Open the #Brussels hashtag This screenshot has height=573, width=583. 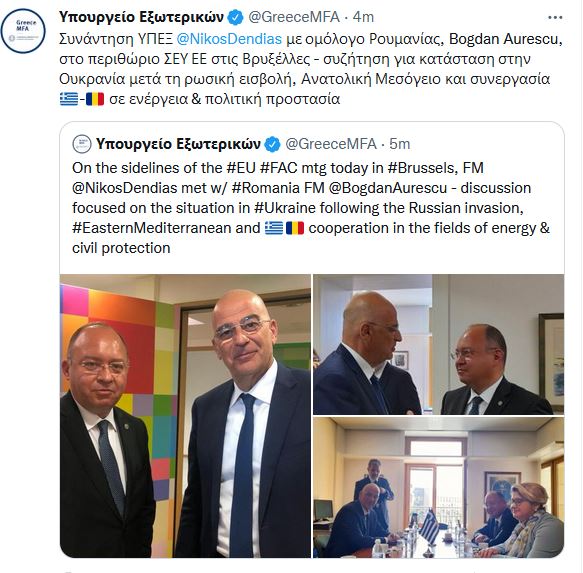pos(422,168)
